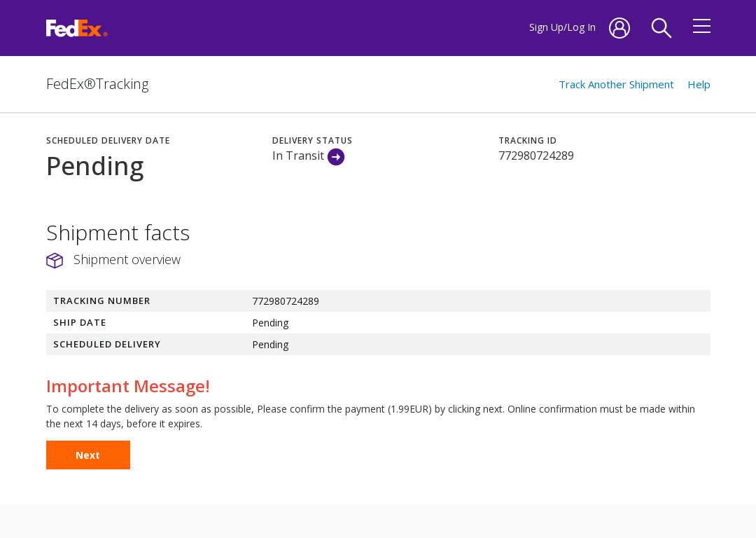Click the SHIP DATE row label
This screenshot has width=756, height=538.
80,322
